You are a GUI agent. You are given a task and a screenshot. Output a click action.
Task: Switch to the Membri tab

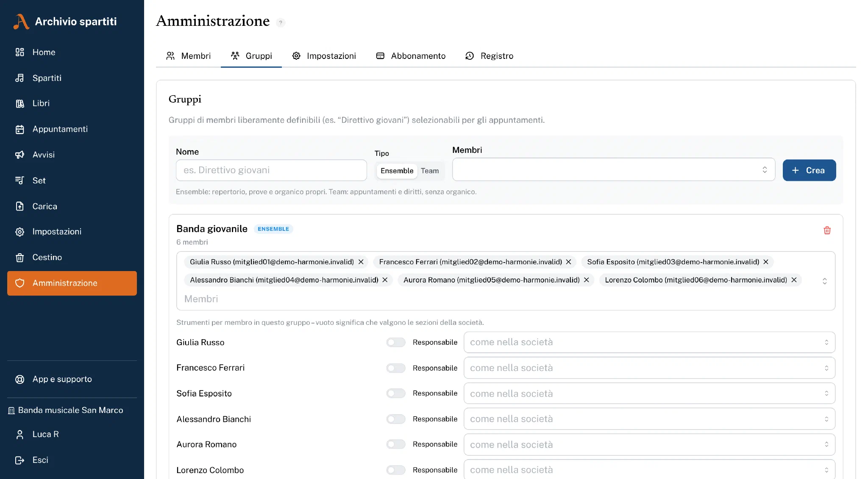[188, 56]
